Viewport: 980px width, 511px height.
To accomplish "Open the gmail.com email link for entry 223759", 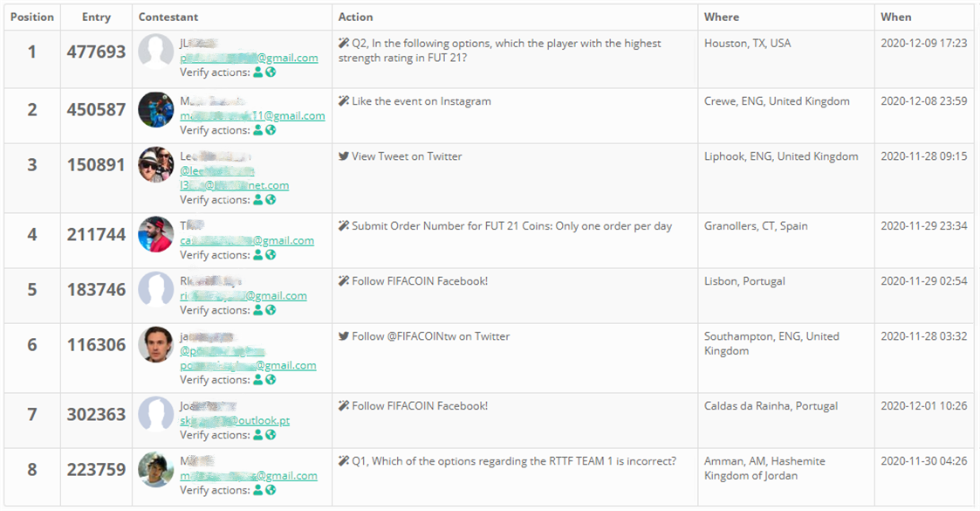I will pyautogui.click(x=249, y=475).
